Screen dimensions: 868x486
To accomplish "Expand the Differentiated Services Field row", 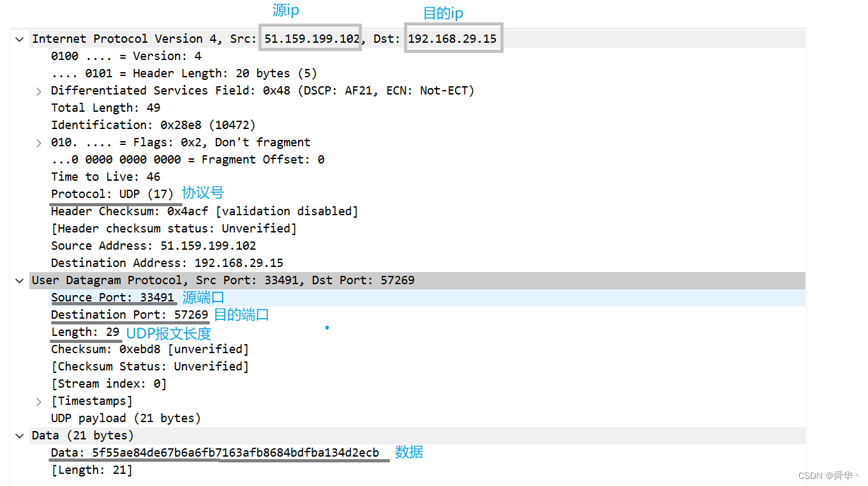I will (39, 91).
